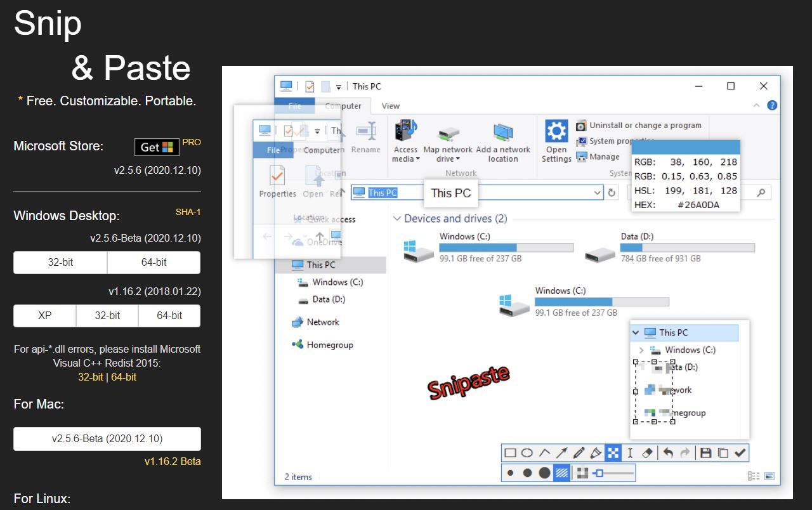Pick the pencil tool in annotation toolbar
This screenshot has height=510, width=812.
(x=579, y=453)
